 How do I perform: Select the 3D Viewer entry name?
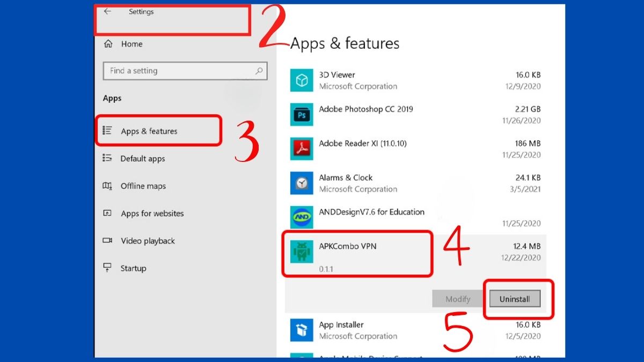pos(337,75)
